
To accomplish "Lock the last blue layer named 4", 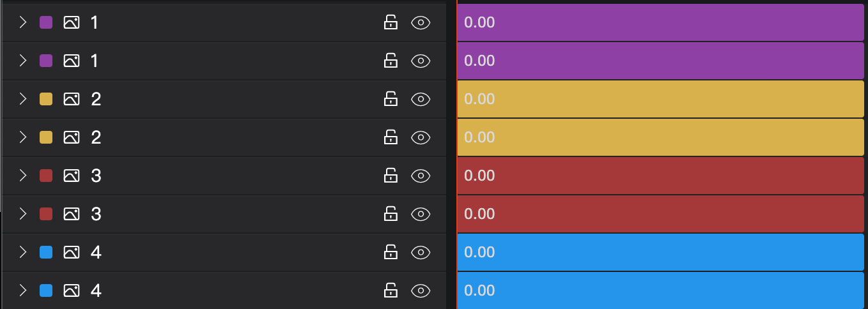I will 391,291.
